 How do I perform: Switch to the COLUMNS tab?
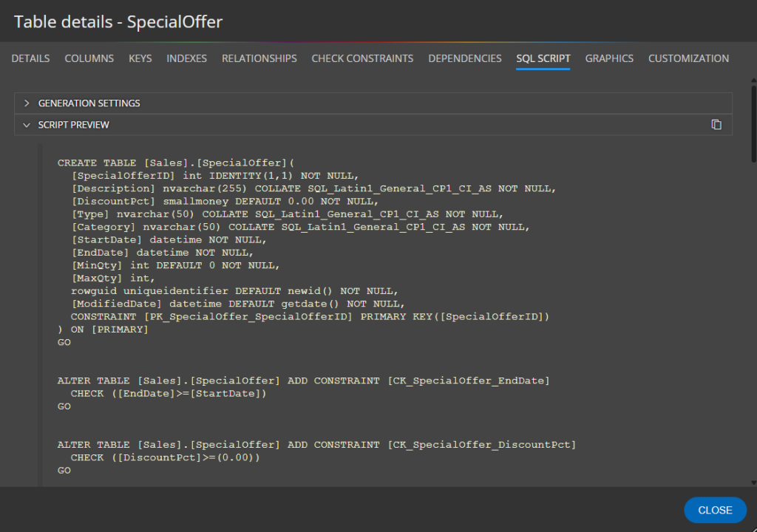pos(89,58)
